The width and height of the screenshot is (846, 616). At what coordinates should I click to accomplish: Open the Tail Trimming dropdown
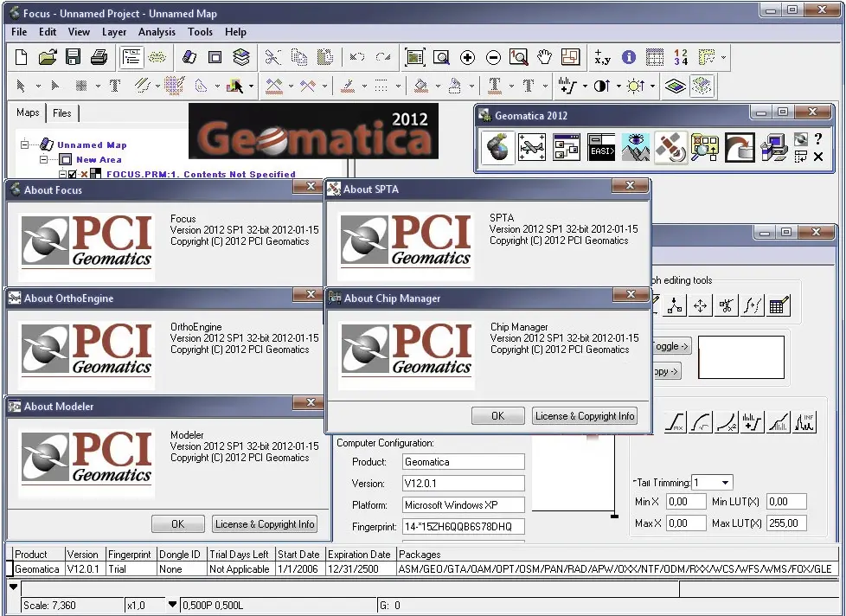point(726,482)
